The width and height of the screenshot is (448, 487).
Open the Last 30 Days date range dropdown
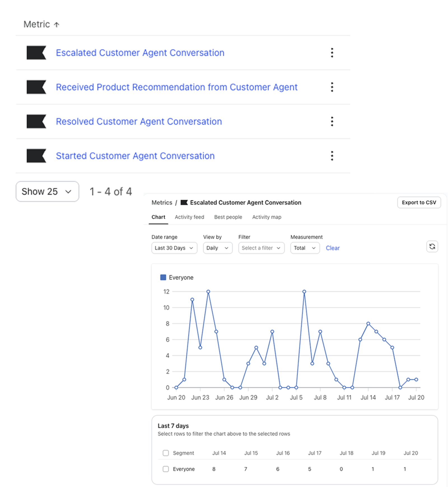(174, 248)
